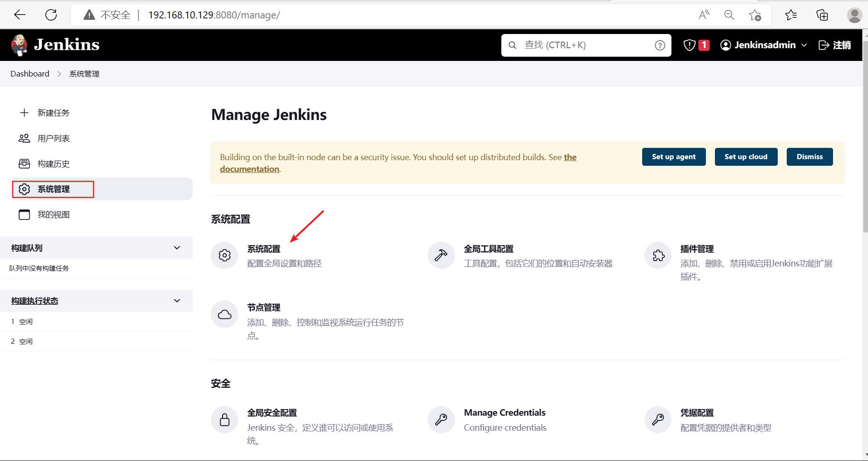Open the Manage Credentials link
The width and height of the screenshot is (868, 461).
tap(505, 413)
